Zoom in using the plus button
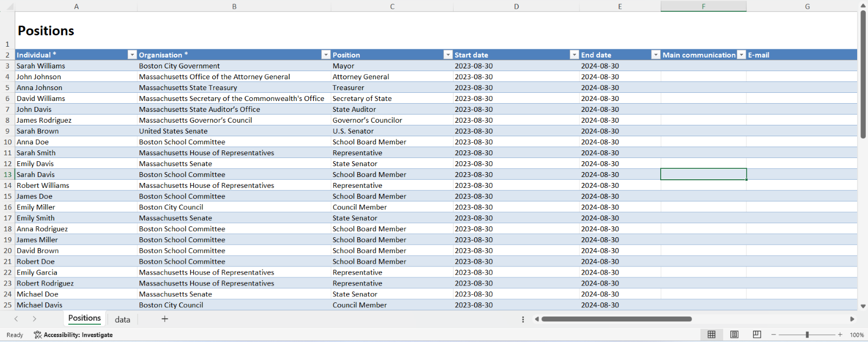This screenshot has width=868, height=342. click(840, 335)
